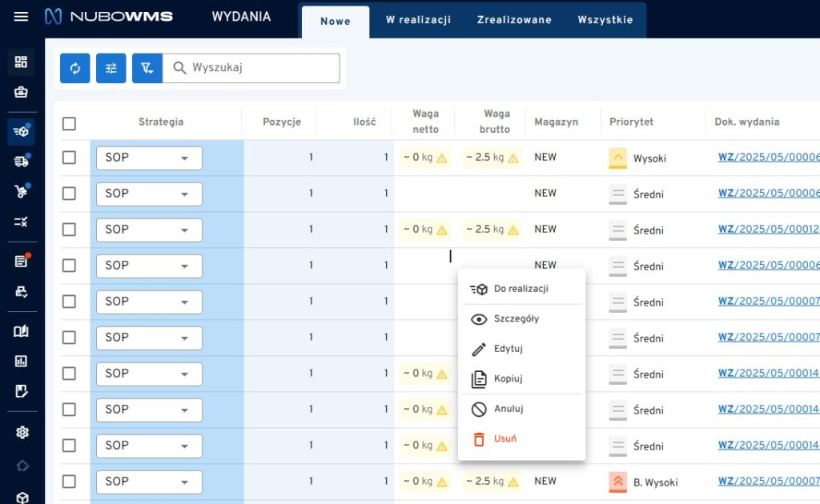Open the SOP strategy dropdown in second row
This screenshot has height=504, width=820.
[149, 194]
